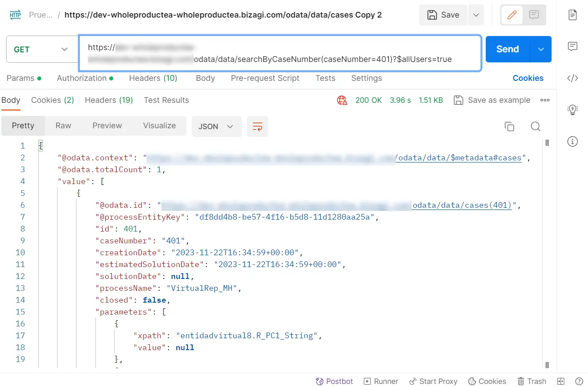Expand the Save options arrow
This screenshot has height=387, width=588.
click(x=476, y=15)
